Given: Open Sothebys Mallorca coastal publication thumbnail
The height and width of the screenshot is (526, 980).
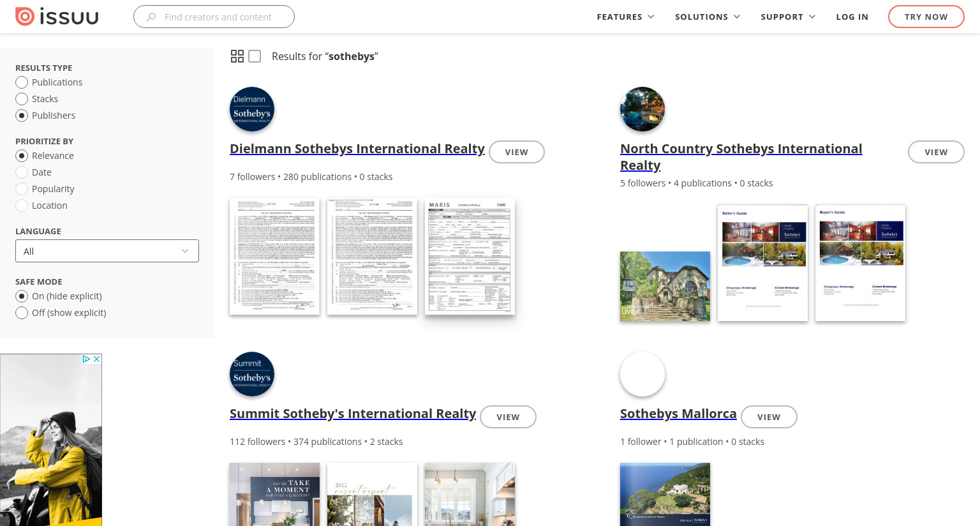Looking at the screenshot, I should point(665,494).
